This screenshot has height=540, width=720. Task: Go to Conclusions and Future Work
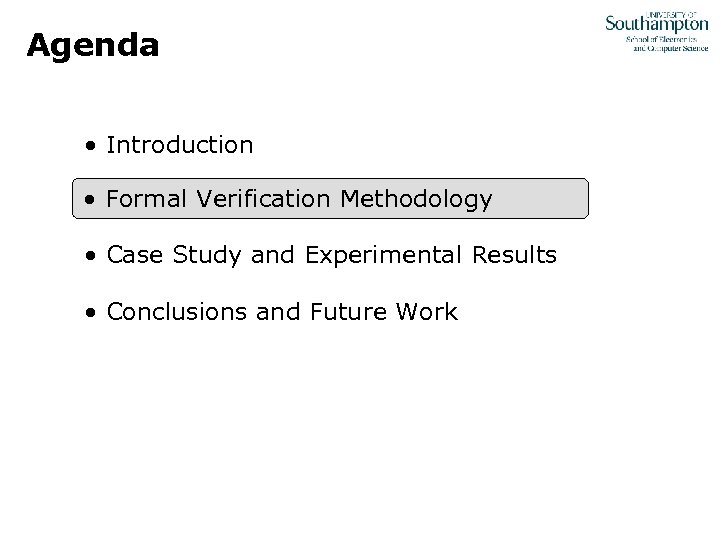[281, 312]
